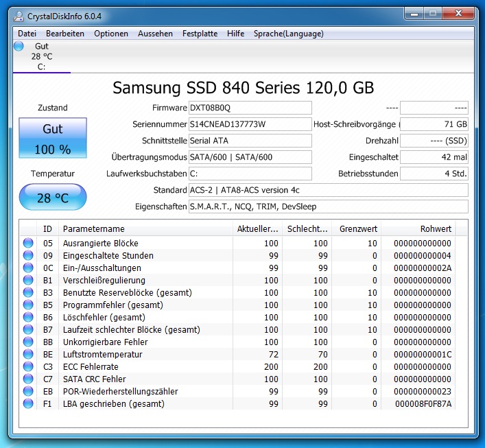Click status orb in LBA geschrieben row

point(28,404)
